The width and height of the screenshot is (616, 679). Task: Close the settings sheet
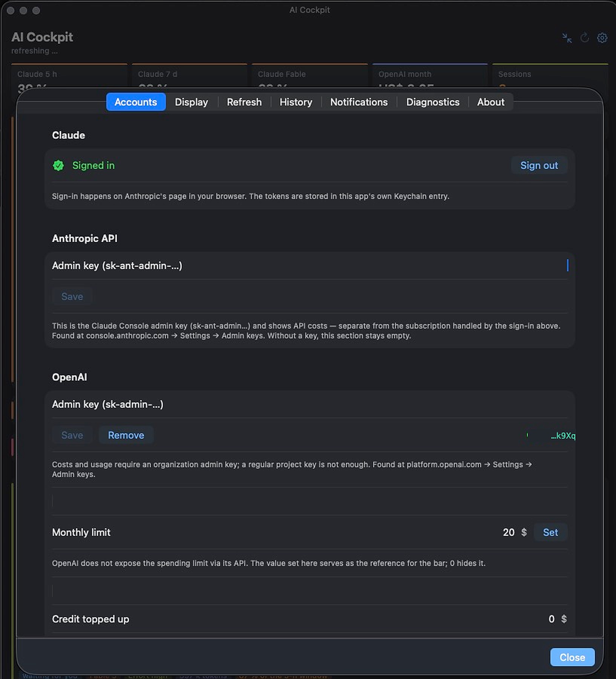572,658
